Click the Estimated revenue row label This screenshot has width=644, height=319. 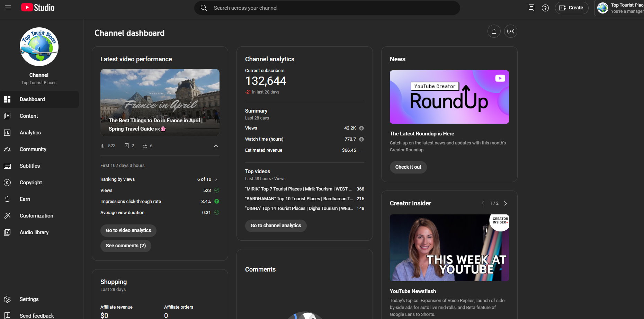[263, 150]
